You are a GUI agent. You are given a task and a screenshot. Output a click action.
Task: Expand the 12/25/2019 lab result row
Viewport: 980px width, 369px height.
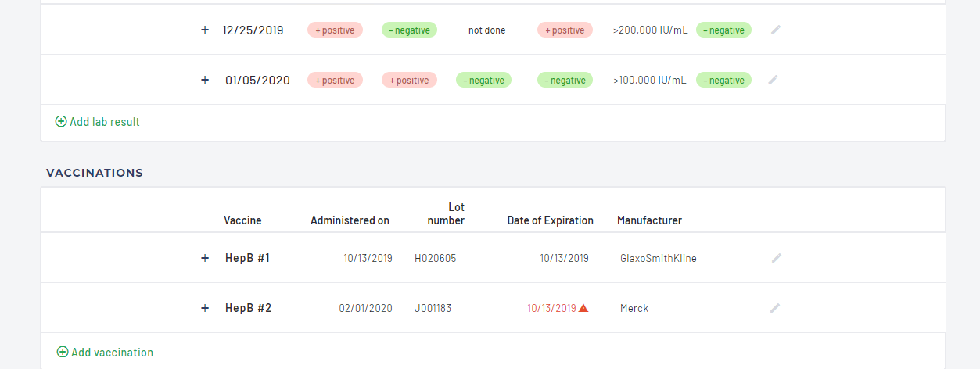tap(205, 30)
